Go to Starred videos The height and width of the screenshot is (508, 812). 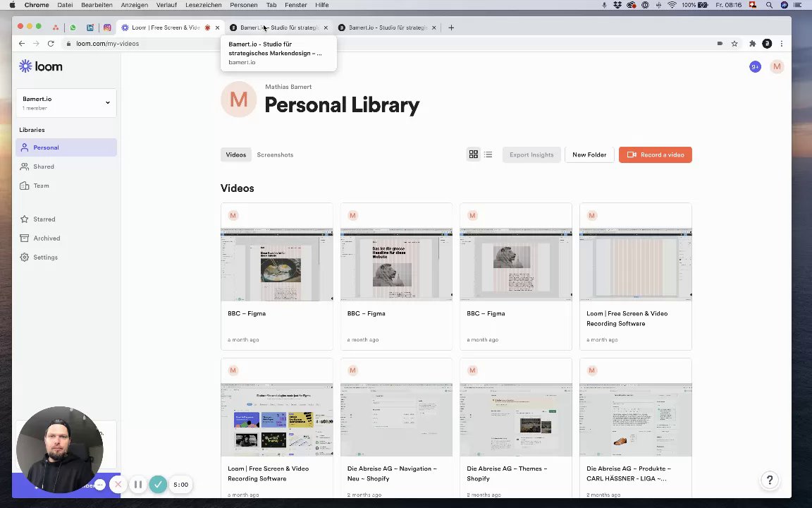(66, 219)
